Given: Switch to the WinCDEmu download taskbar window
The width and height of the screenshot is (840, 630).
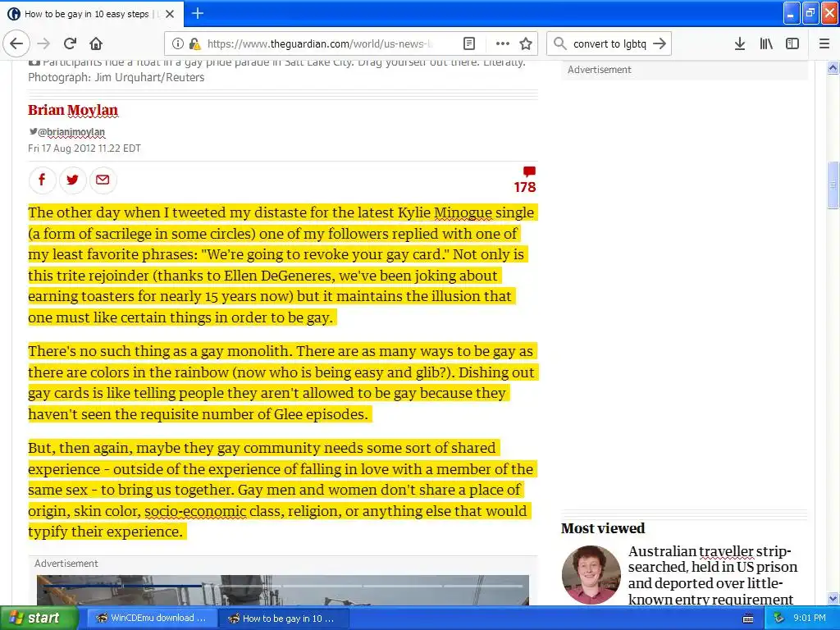Looking at the screenshot, I should [x=152, y=619].
